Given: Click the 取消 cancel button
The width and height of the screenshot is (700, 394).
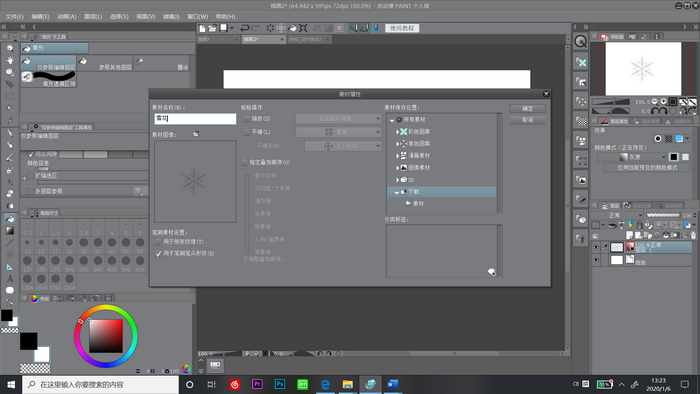Looking at the screenshot, I should tap(528, 120).
